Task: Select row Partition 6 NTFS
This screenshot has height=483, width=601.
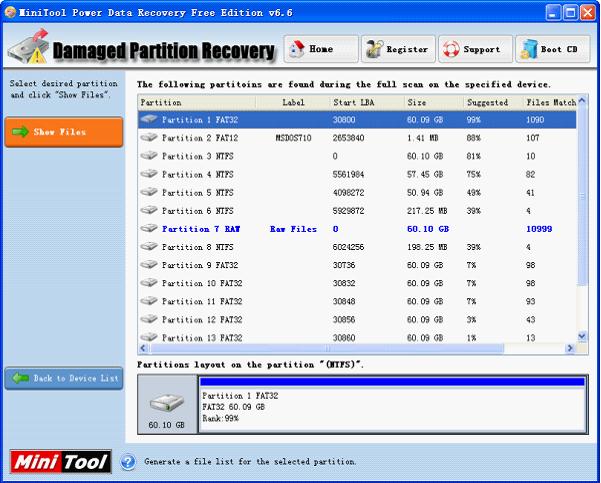Action: point(357,210)
